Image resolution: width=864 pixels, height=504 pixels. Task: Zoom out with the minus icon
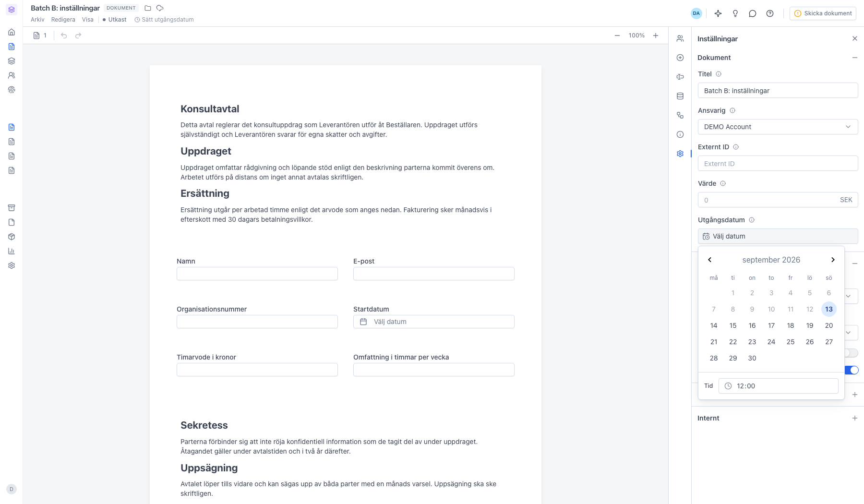tap(617, 36)
